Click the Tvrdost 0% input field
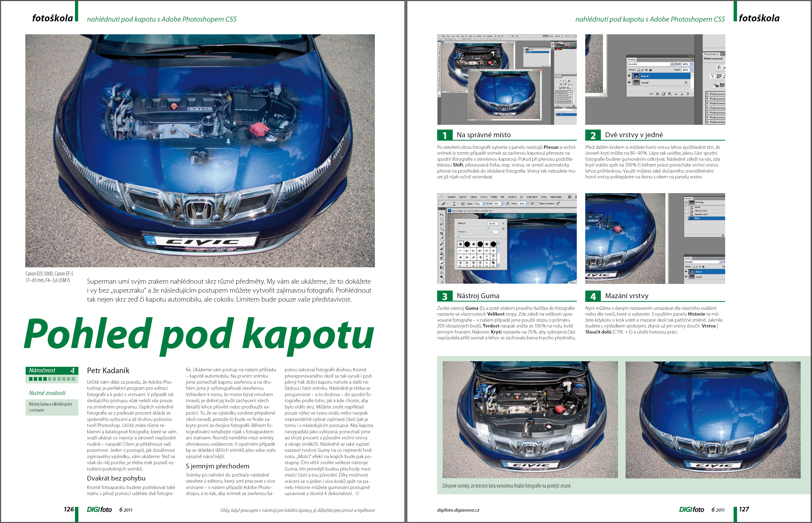The height and width of the screenshot is (523, 812). [494, 232]
